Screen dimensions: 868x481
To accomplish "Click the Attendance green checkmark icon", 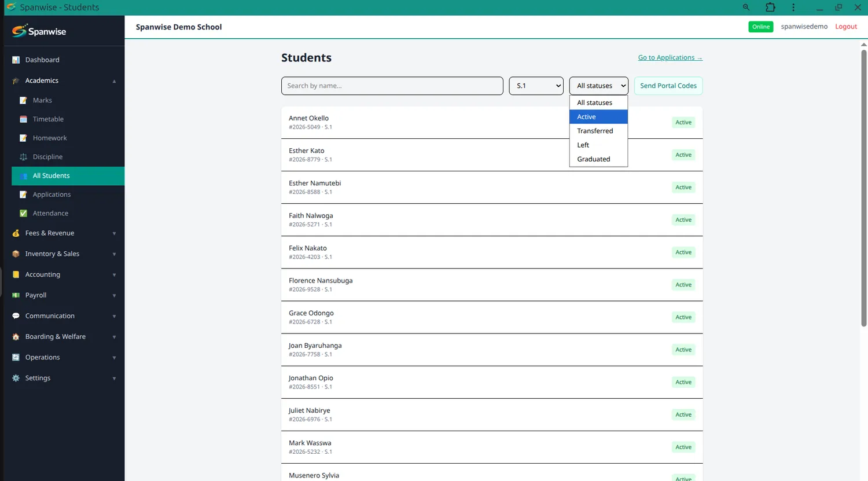I will coord(23,213).
